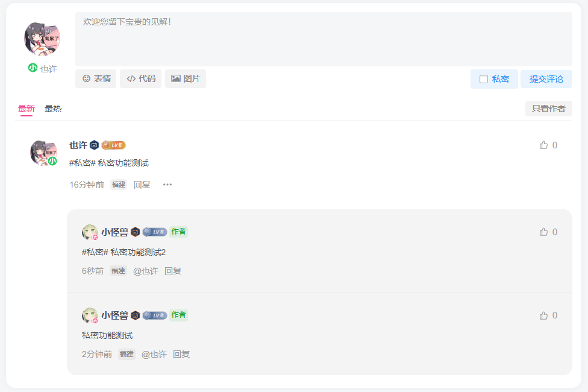Click 也许's verification badge next to name

(95, 145)
